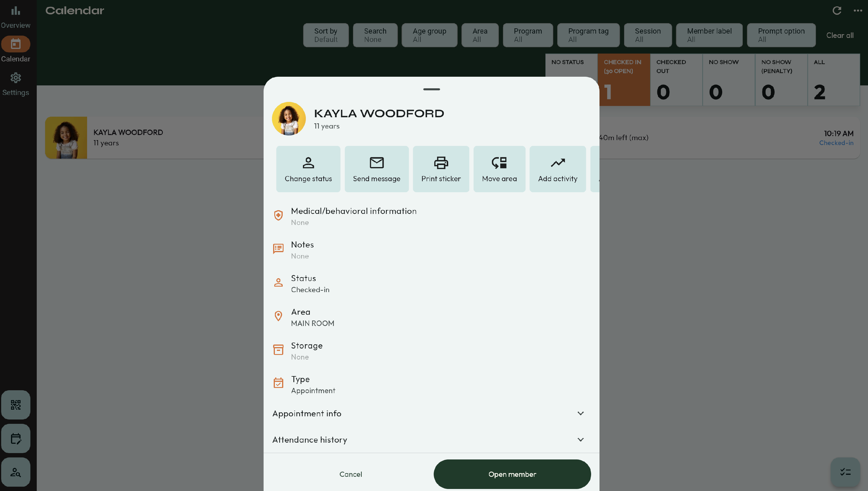Viewport: 868px width, 491px height.
Task: Cancel the member details dialog
Action: coord(350,474)
